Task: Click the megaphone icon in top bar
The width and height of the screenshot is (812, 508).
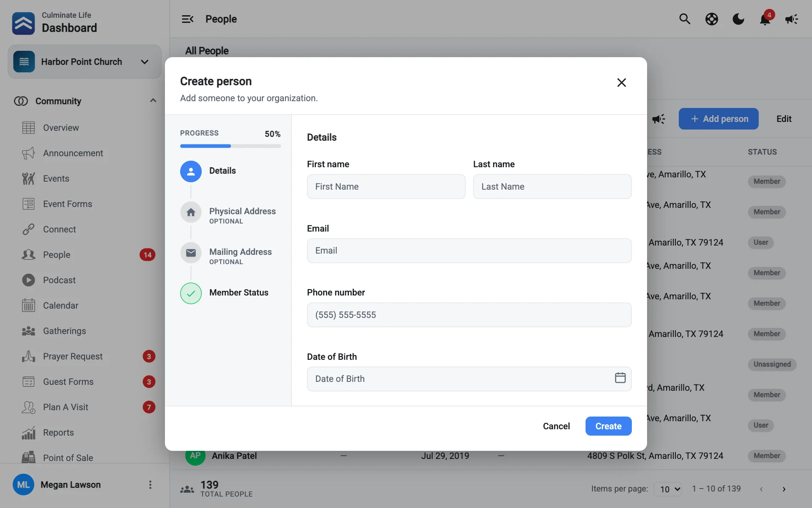Action: point(792,19)
